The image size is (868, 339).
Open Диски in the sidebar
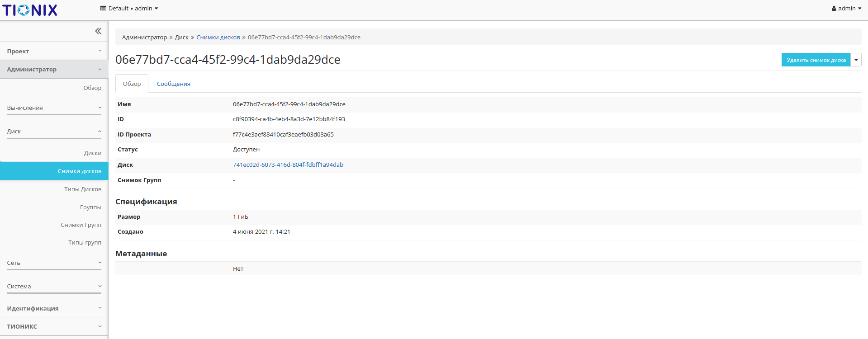click(92, 153)
